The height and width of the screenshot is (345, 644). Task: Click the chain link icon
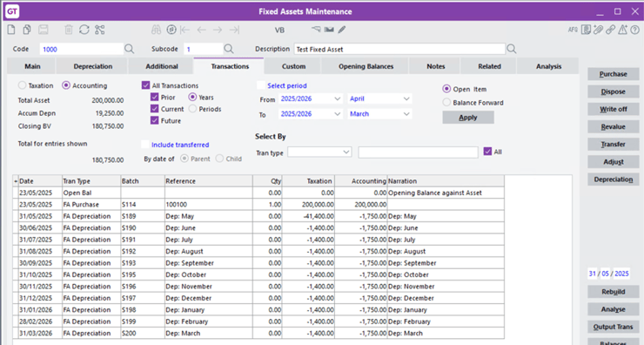[610, 30]
